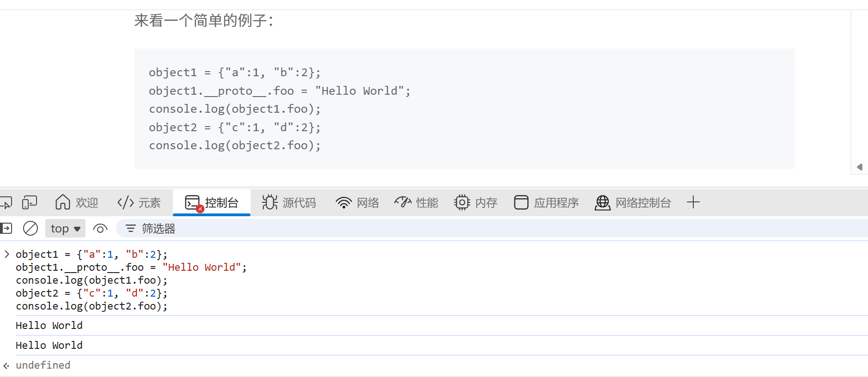Image resolution: width=868 pixels, height=377 pixels.
Task: Switch to the 元素 elements tab
Action: click(139, 202)
